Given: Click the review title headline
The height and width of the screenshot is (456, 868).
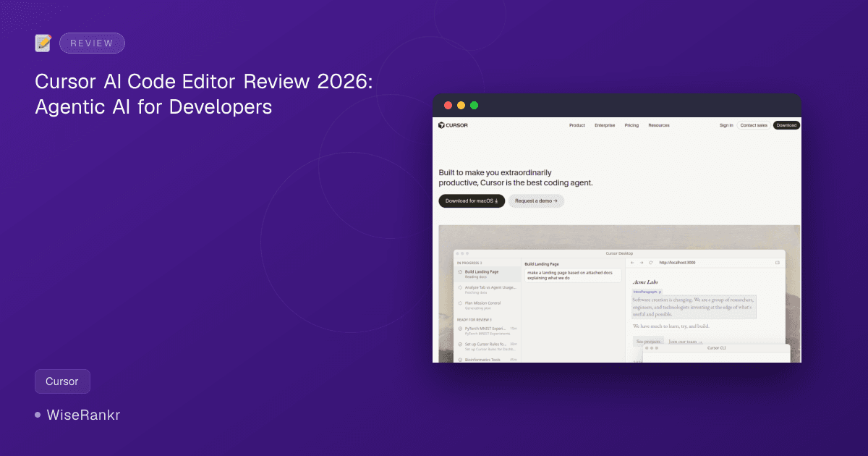Looking at the screenshot, I should click(x=204, y=94).
